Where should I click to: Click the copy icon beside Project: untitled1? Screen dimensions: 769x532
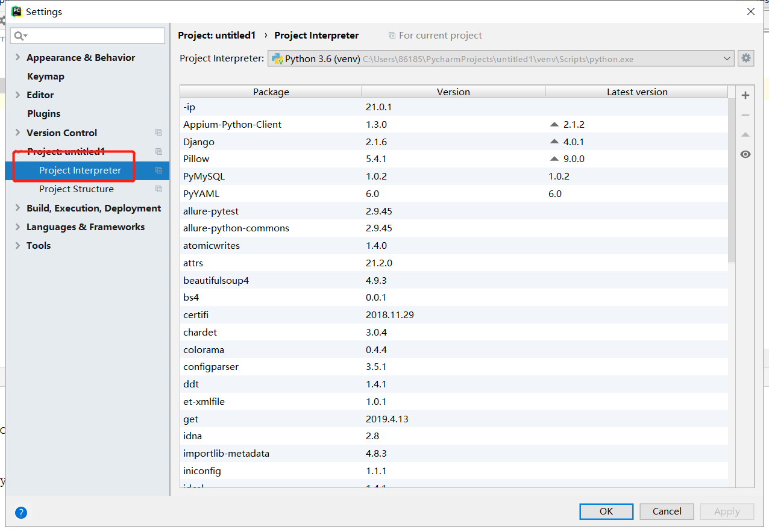click(159, 151)
